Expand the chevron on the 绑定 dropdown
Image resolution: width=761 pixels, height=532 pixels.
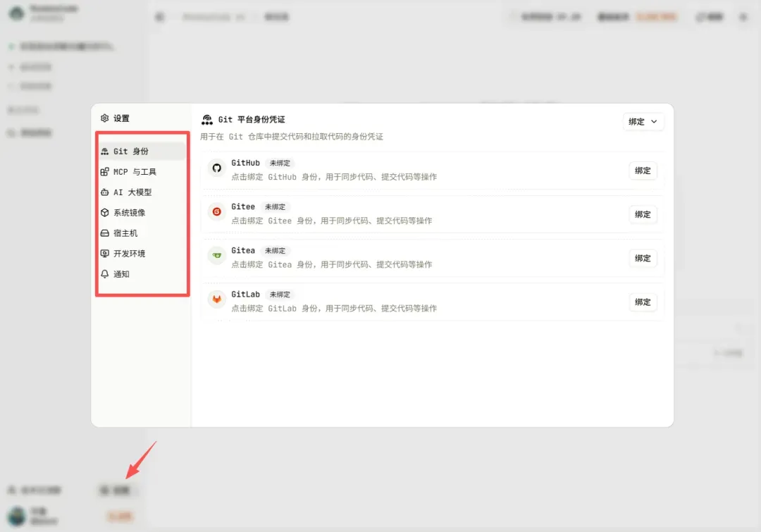(x=654, y=121)
